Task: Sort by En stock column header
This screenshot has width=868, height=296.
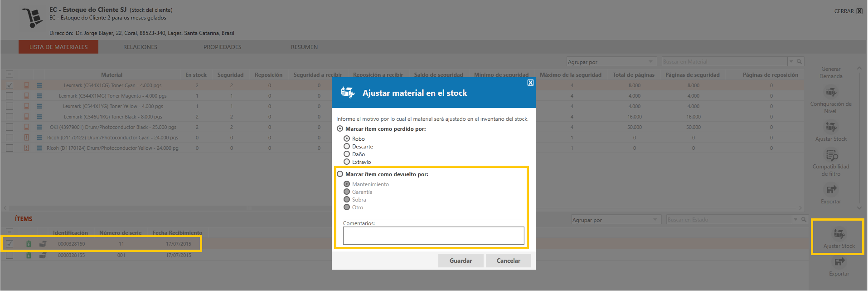Action: point(196,75)
